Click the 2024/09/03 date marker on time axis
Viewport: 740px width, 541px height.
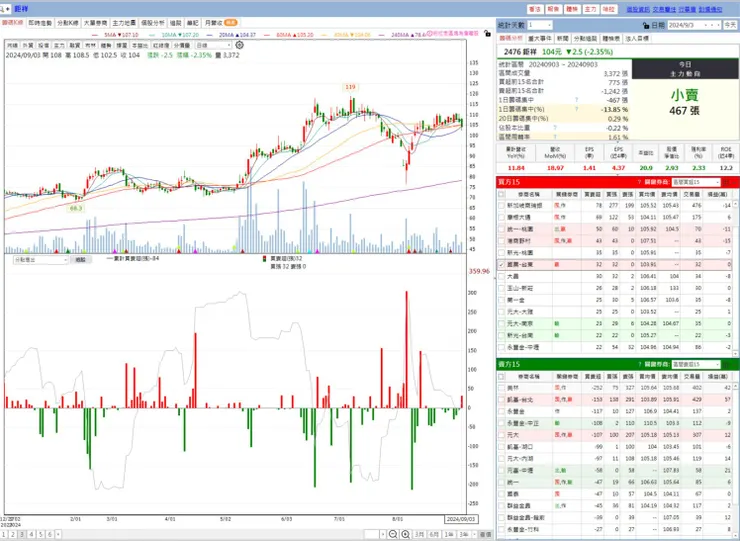(x=461, y=519)
